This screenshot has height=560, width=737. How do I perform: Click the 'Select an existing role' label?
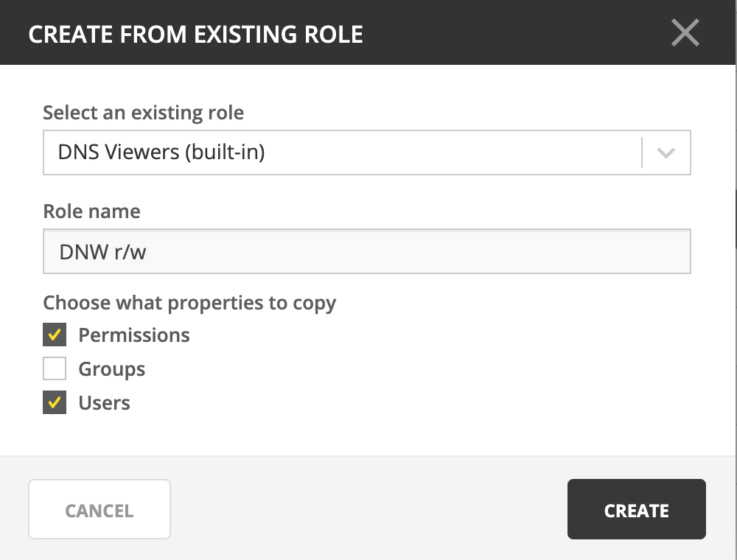(x=143, y=113)
